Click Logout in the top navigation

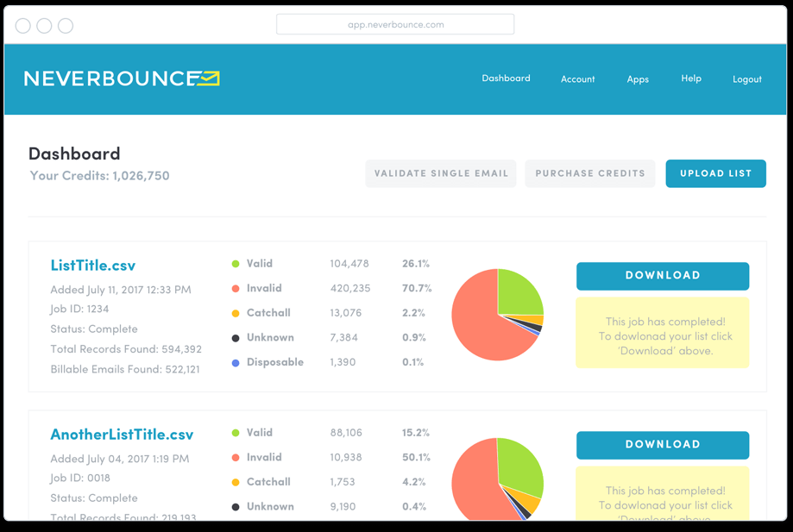tap(747, 79)
